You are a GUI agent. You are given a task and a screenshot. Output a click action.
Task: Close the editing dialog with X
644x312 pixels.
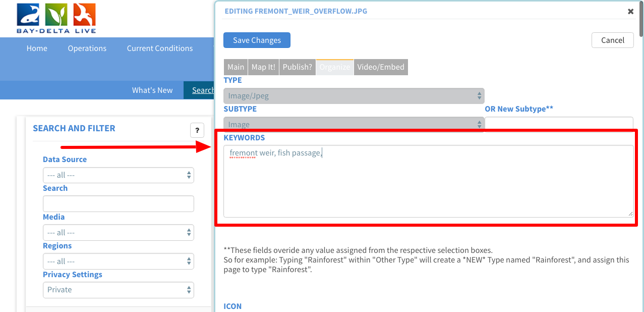coord(630,11)
